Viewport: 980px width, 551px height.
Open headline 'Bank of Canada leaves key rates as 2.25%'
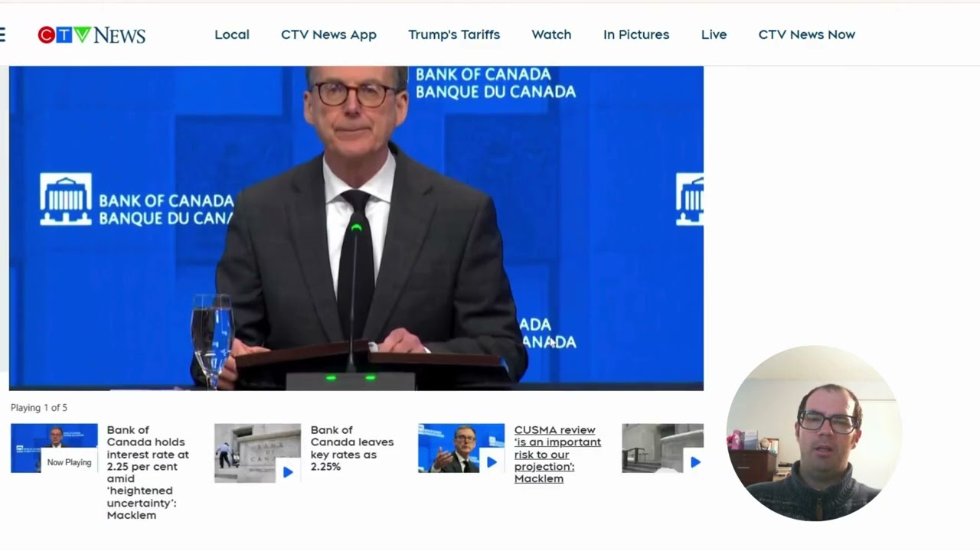[x=352, y=448]
